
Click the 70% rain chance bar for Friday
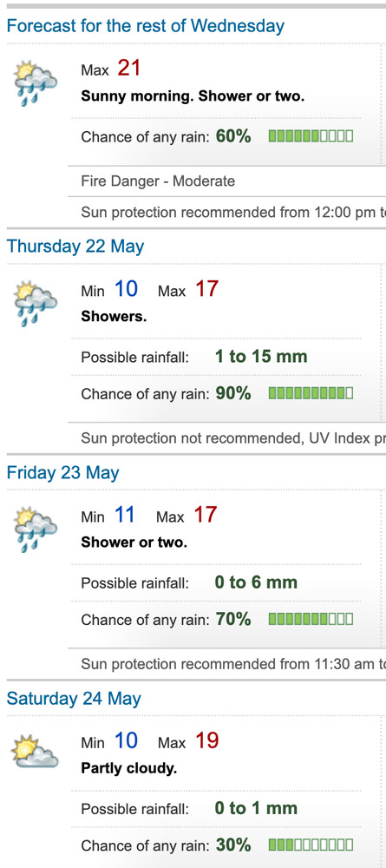tap(311, 618)
